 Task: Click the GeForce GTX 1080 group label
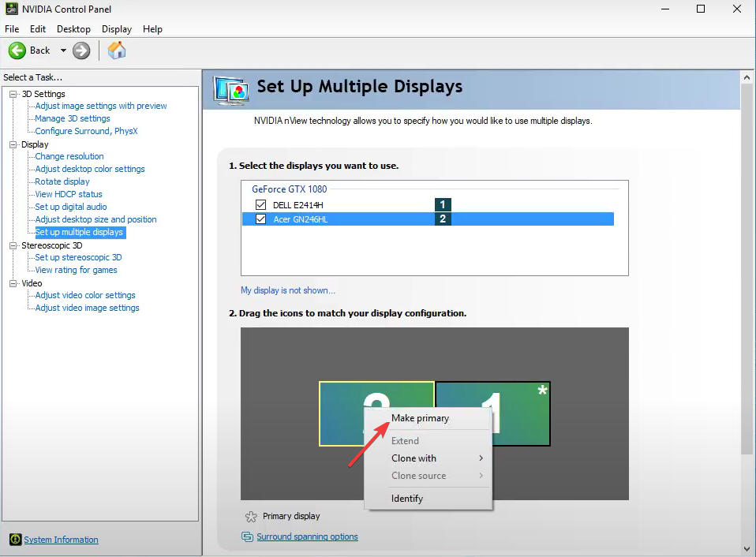point(290,189)
